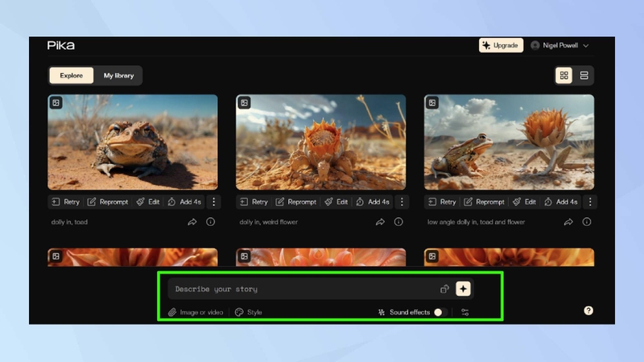Click the Pika logo
Viewport: 644px width, 362px height.
61,45
